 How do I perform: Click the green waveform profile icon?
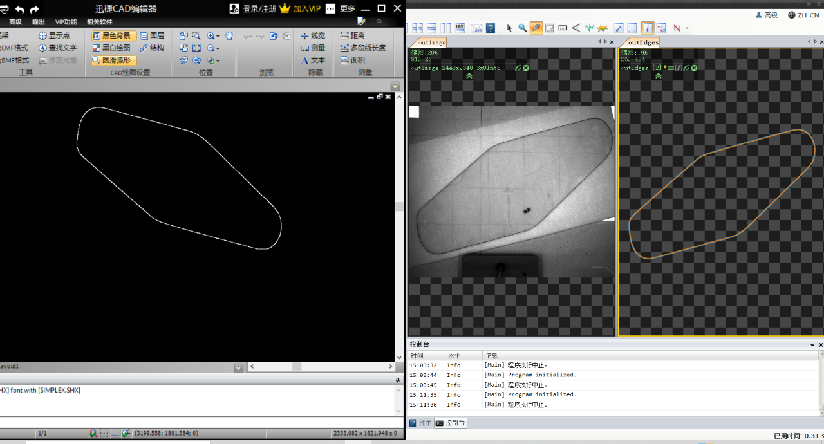(x=589, y=28)
